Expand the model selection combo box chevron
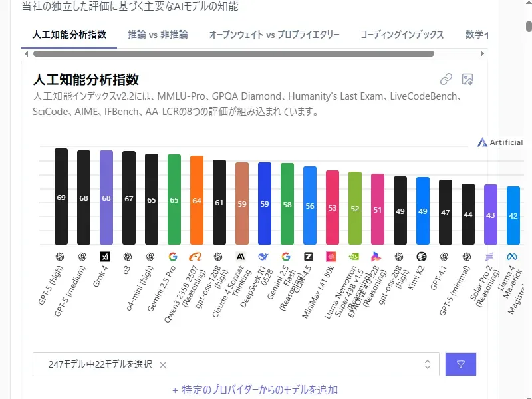The height and width of the screenshot is (399, 532). (x=429, y=364)
